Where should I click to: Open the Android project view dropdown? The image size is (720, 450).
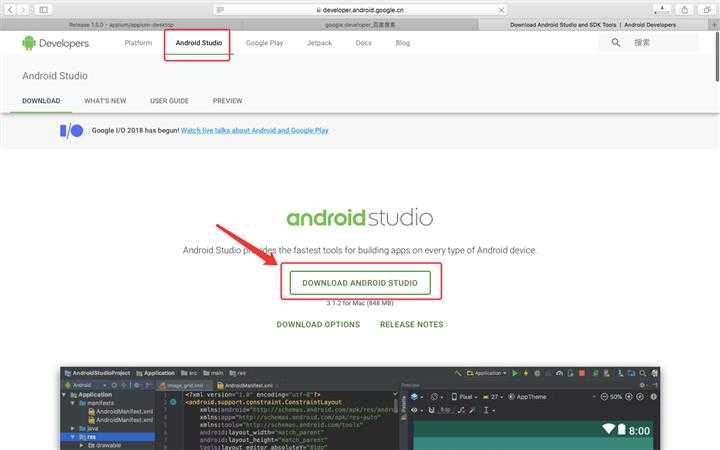coord(85,385)
